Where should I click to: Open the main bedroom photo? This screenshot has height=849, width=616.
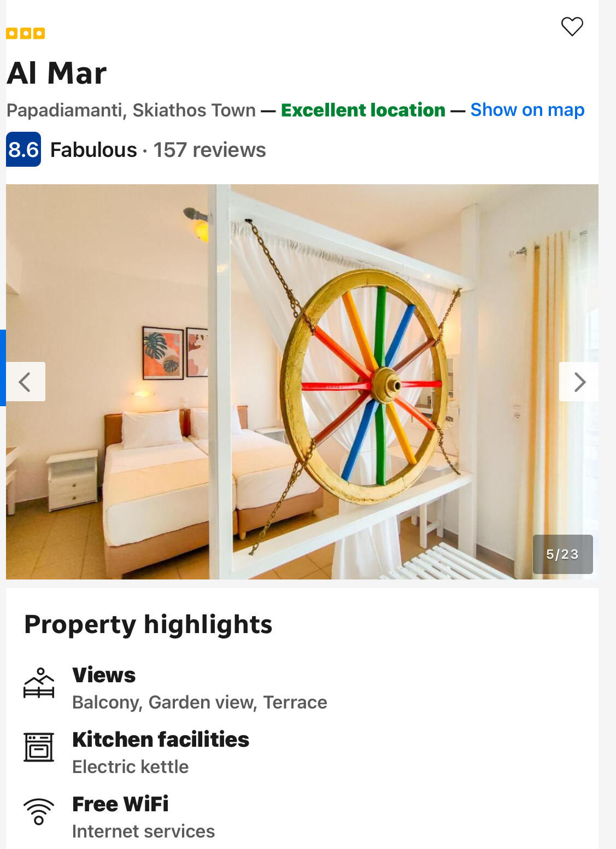pos(302,382)
